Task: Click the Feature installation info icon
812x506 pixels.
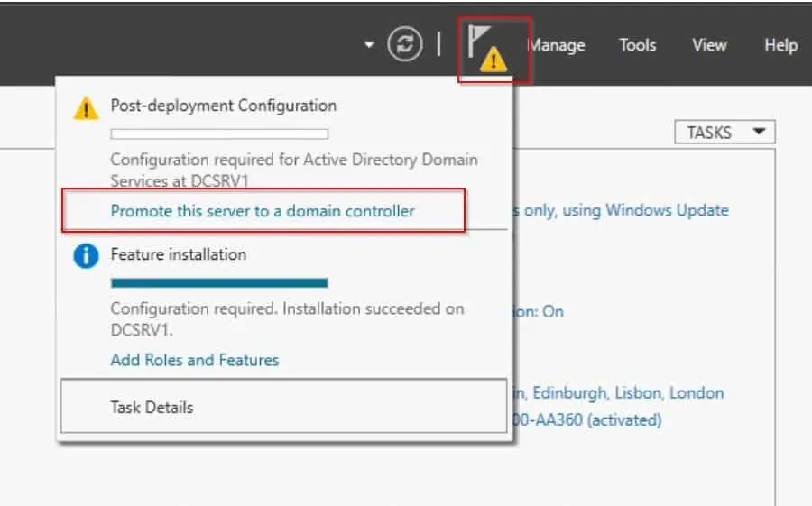Action: [x=86, y=256]
